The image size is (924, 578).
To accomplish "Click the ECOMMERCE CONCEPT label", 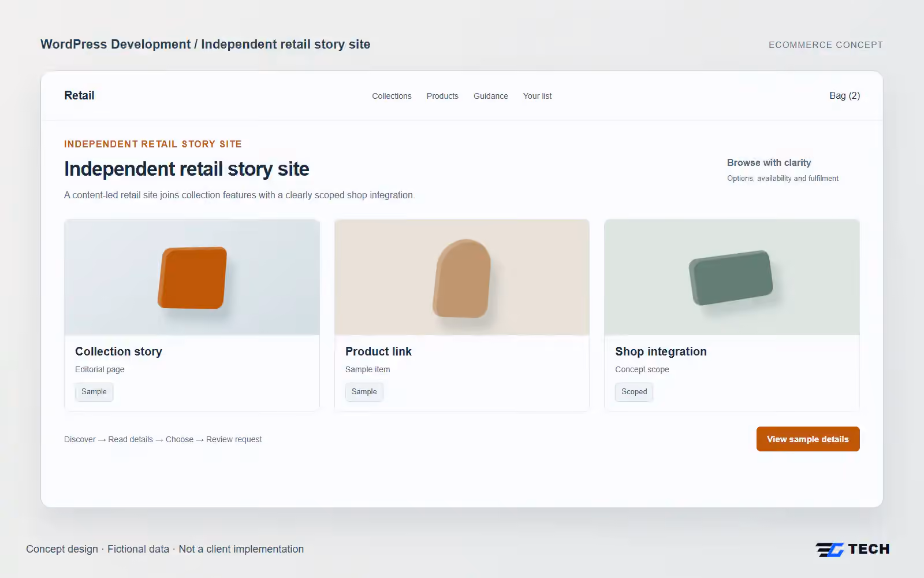I will click(825, 45).
